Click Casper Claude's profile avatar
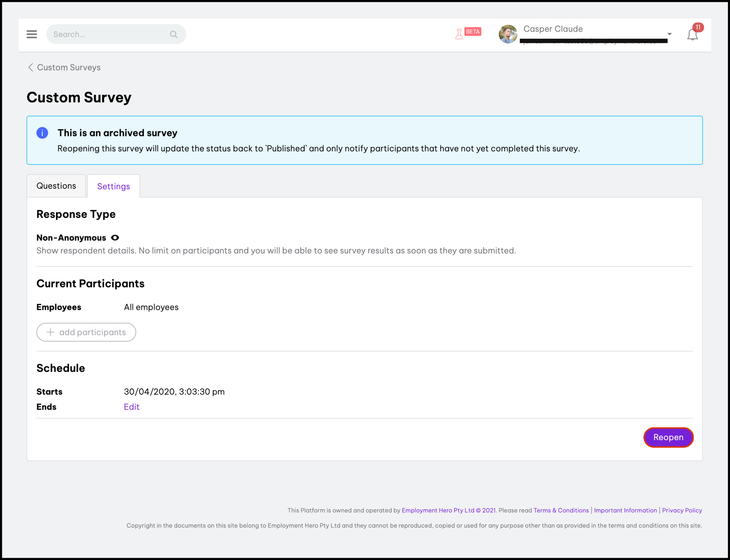The width and height of the screenshot is (730, 560). click(508, 34)
